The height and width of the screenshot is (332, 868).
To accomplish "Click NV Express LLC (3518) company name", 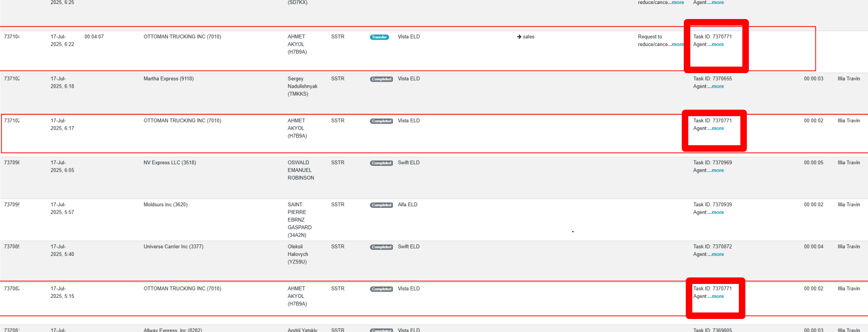I will [170, 163].
